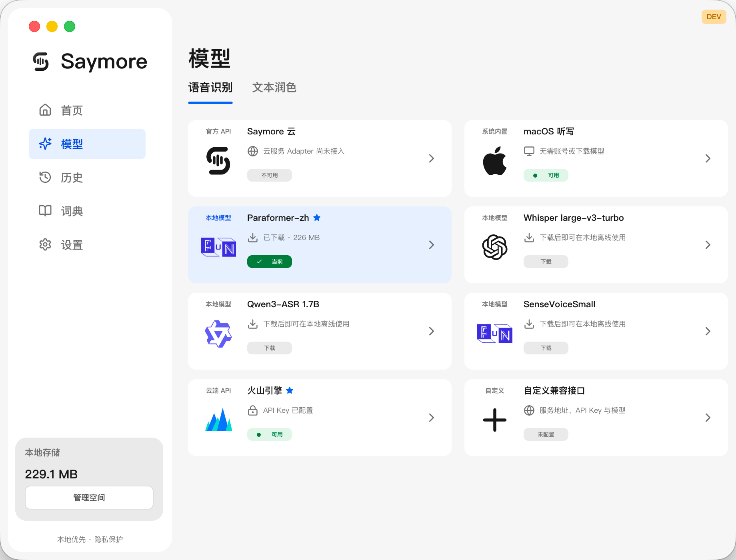Click the download icon on Qwen3-ASR card
736x560 pixels.
click(253, 324)
